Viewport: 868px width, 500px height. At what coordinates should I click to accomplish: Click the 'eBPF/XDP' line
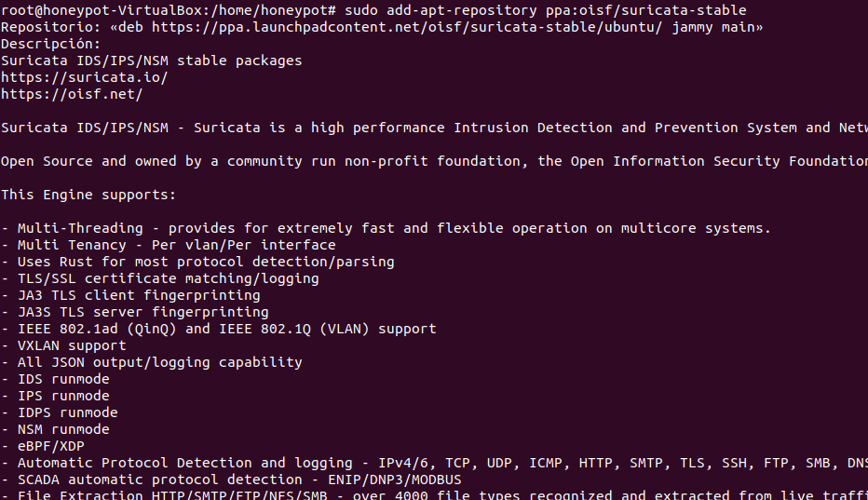pos(43,446)
